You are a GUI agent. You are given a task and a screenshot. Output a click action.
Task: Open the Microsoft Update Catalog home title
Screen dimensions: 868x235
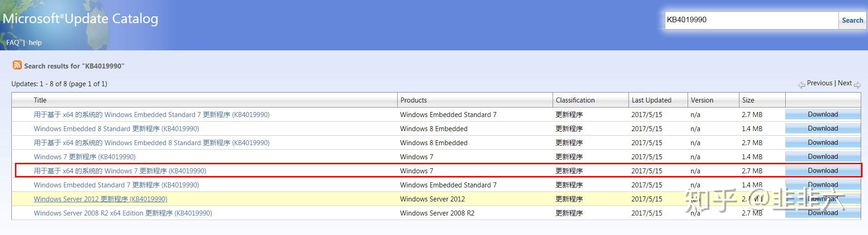click(80, 19)
